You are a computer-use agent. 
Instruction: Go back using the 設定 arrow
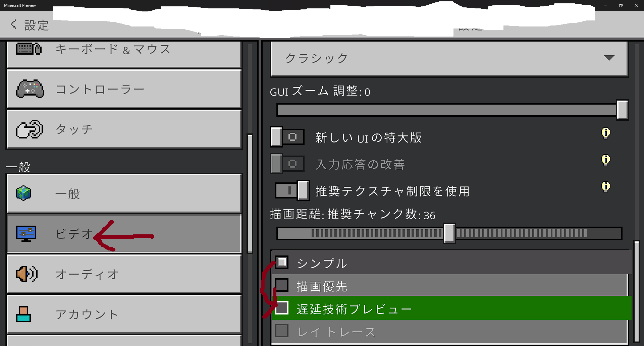click(13, 24)
